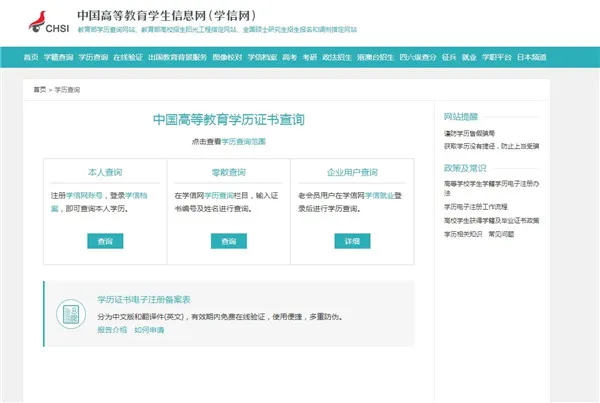
Task: Open the 报告介绍 link
Action: click(x=112, y=330)
